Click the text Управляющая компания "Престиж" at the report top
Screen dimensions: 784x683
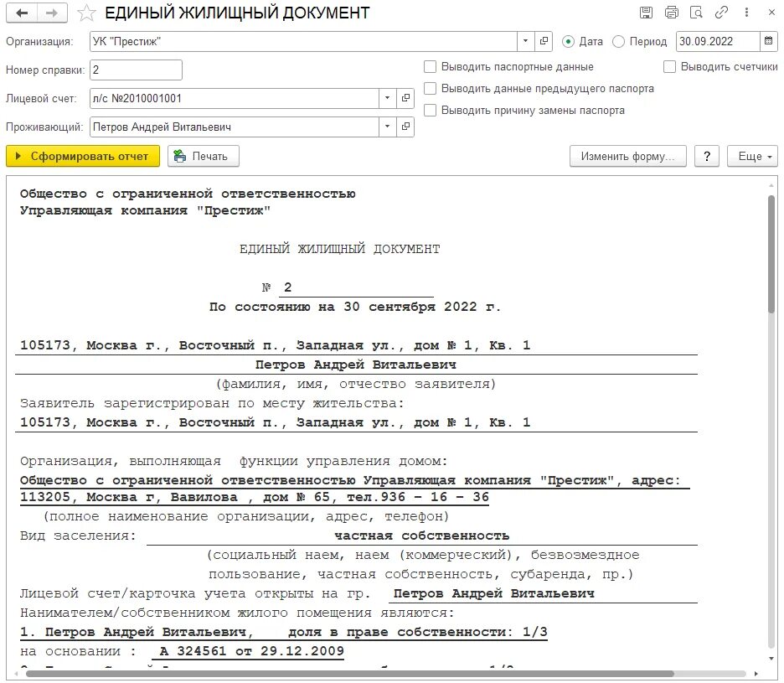pyautogui.click(x=145, y=210)
